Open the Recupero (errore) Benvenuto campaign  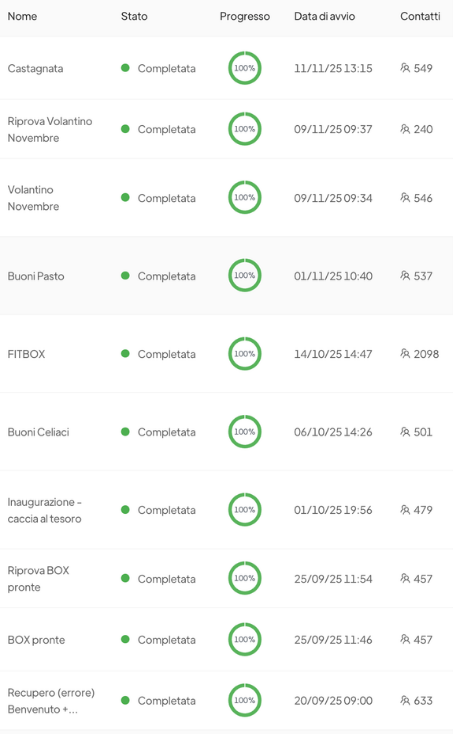(x=51, y=701)
